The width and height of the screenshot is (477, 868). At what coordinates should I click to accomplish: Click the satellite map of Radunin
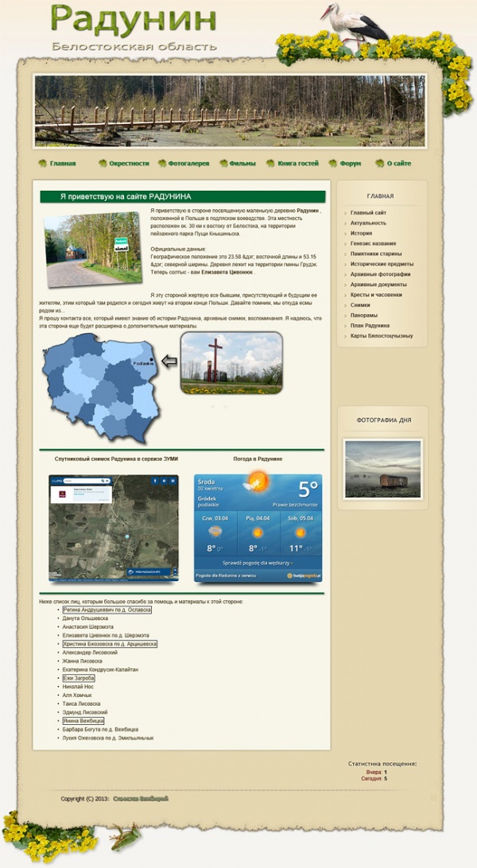(x=114, y=528)
